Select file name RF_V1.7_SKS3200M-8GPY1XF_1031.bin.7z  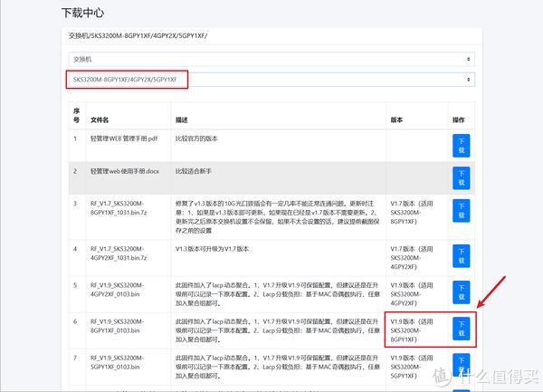coord(119,208)
